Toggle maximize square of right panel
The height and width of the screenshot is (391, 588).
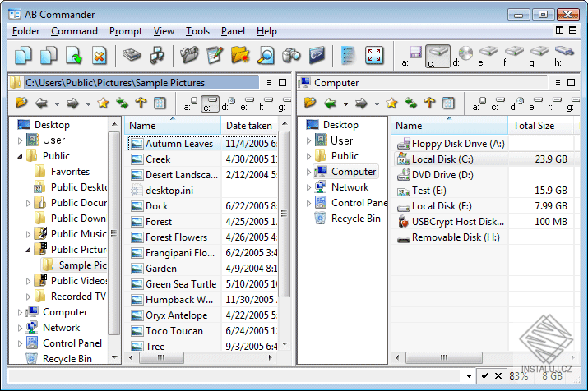coord(571,83)
